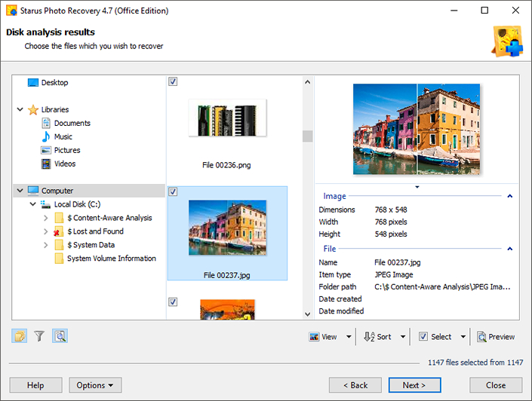Open the Options dropdown button
Viewport: 532px width, 401px height.
[95, 385]
